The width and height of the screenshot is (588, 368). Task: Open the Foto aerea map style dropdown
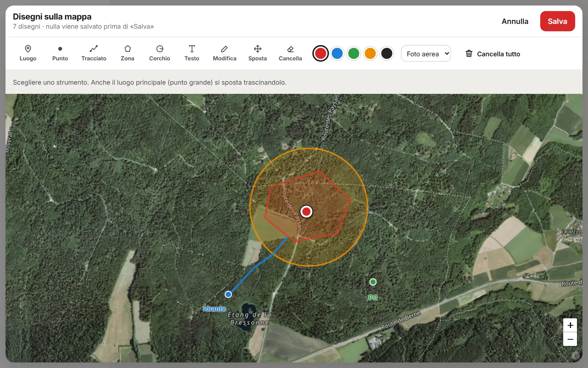click(426, 53)
